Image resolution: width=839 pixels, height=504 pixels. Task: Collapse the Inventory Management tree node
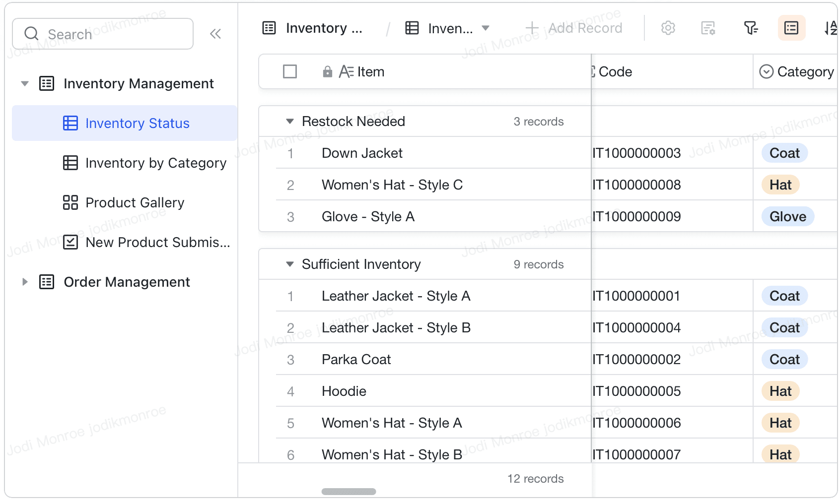25,83
